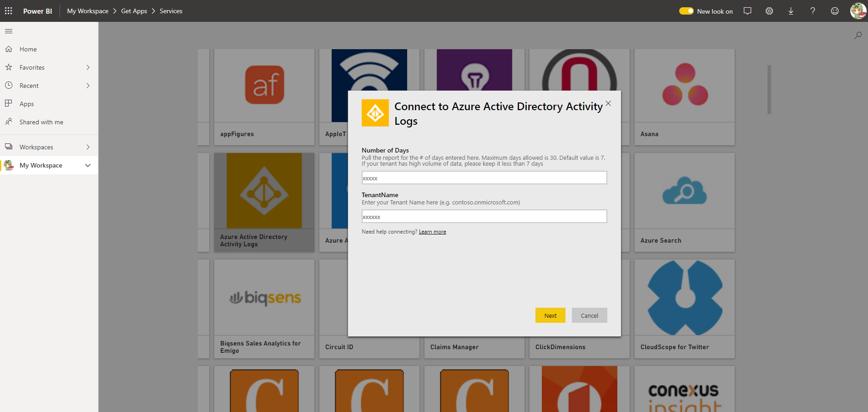Expand the Favorites chevron
The width and height of the screenshot is (868, 412).
88,67
